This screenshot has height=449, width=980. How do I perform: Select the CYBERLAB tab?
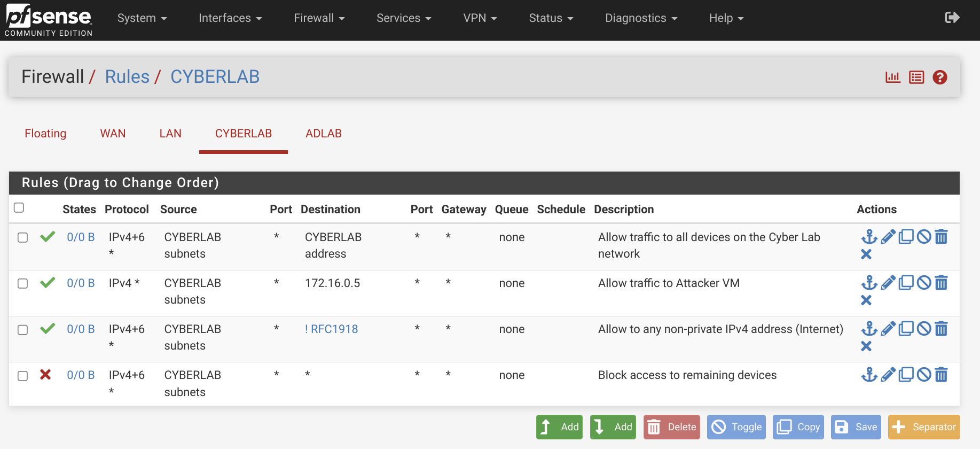244,134
